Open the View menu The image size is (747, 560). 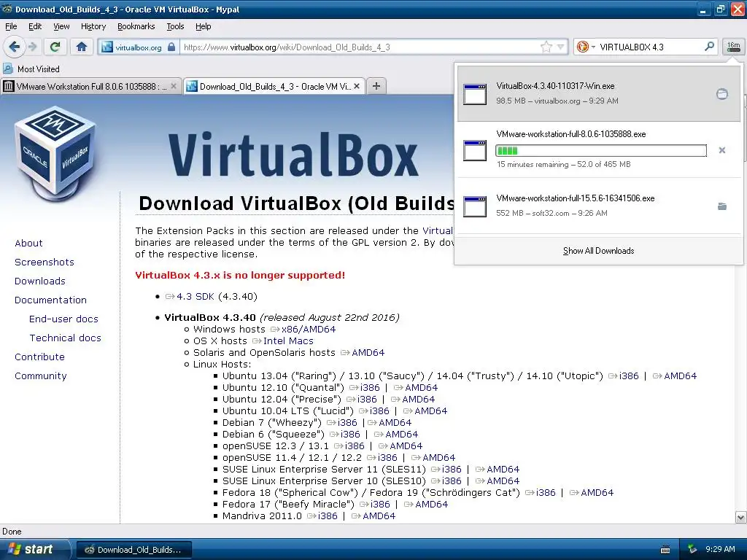pyautogui.click(x=61, y=26)
